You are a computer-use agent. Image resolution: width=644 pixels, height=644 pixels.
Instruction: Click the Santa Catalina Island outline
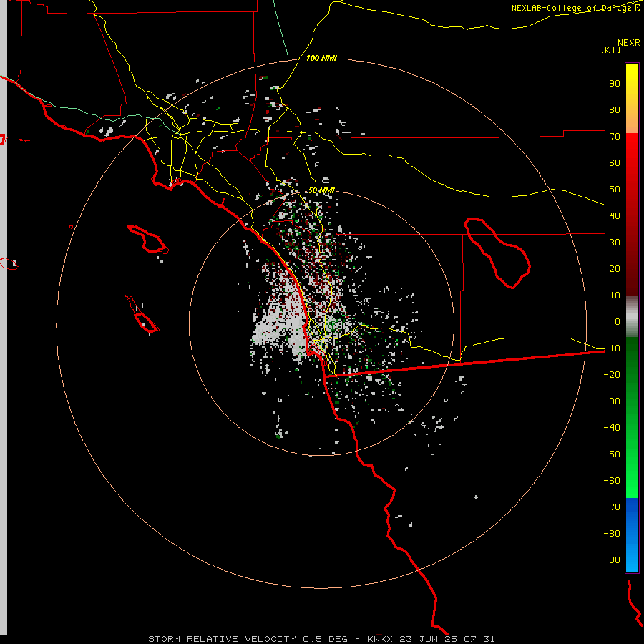(147, 238)
